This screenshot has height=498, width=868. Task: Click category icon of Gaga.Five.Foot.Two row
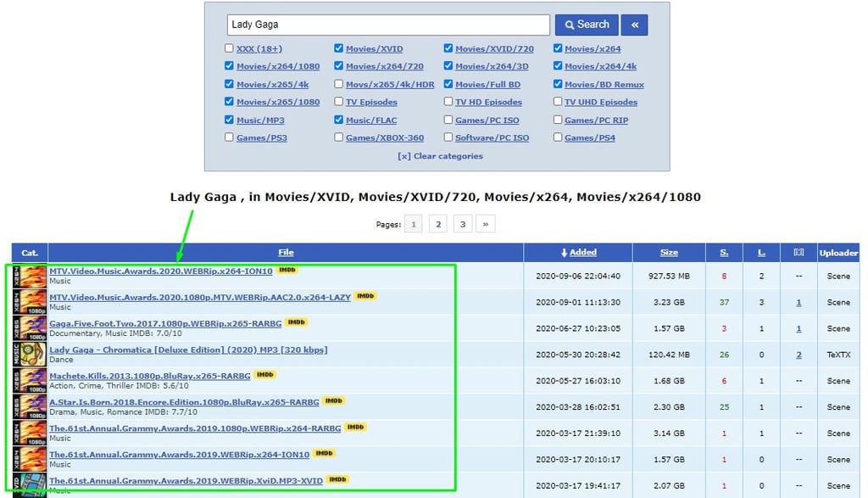[30, 328]
